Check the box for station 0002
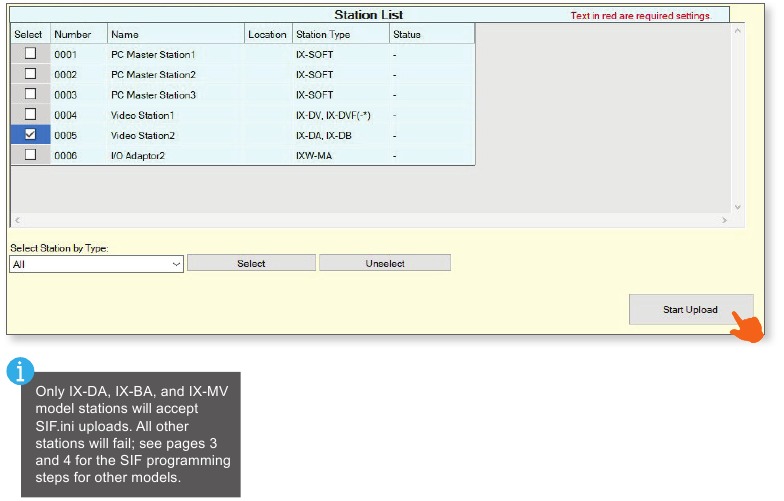This screenshot has width=784, height=501. click(x=30, y=74)
